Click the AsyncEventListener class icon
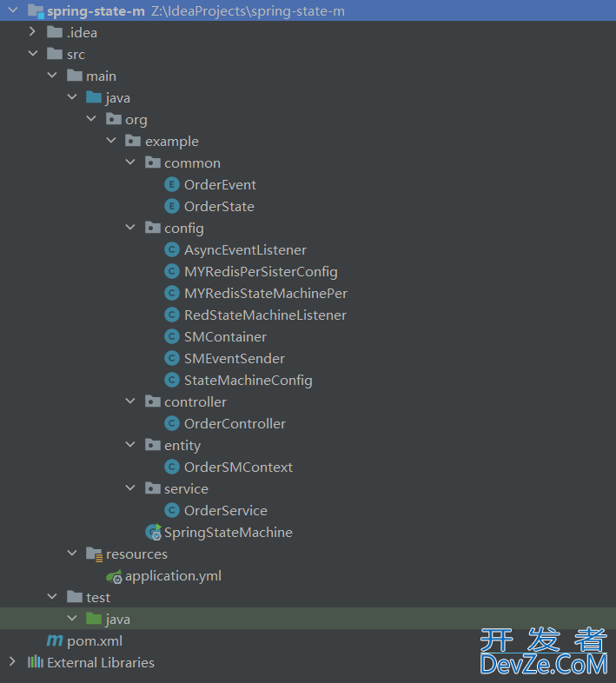 tap(172, 250)
